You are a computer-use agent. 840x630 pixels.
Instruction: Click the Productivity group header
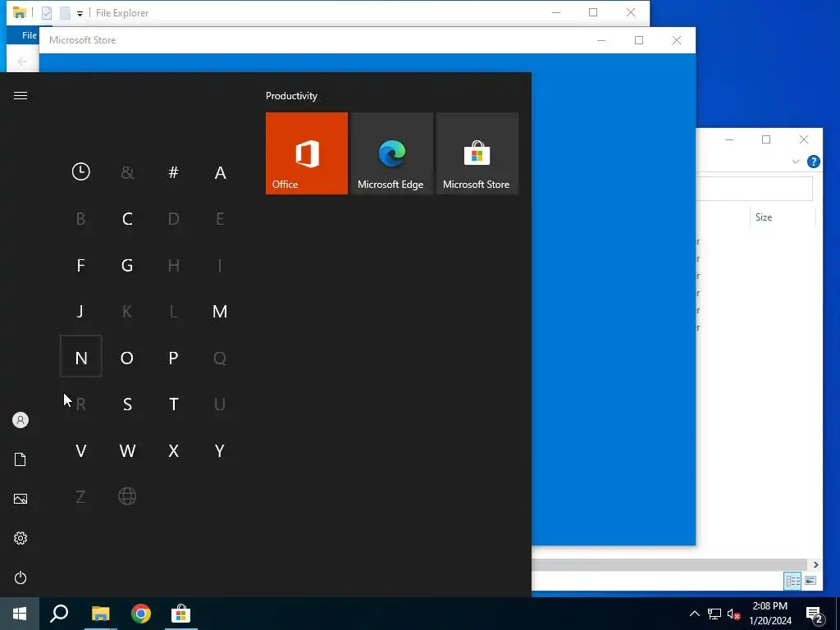(291, 96)
